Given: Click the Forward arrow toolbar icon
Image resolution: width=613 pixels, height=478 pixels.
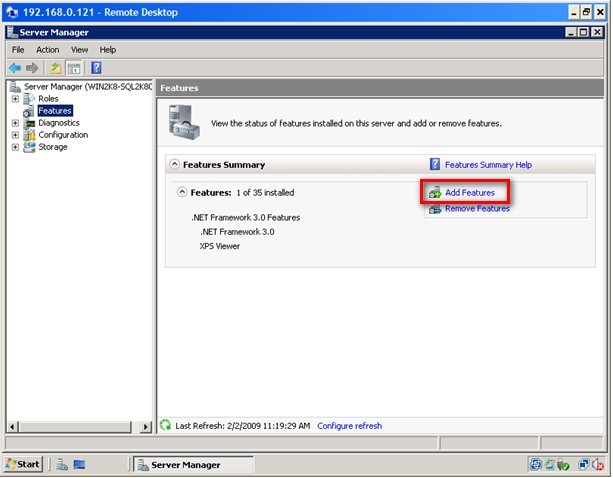Looking at the screenshot, I should [32, 68].
